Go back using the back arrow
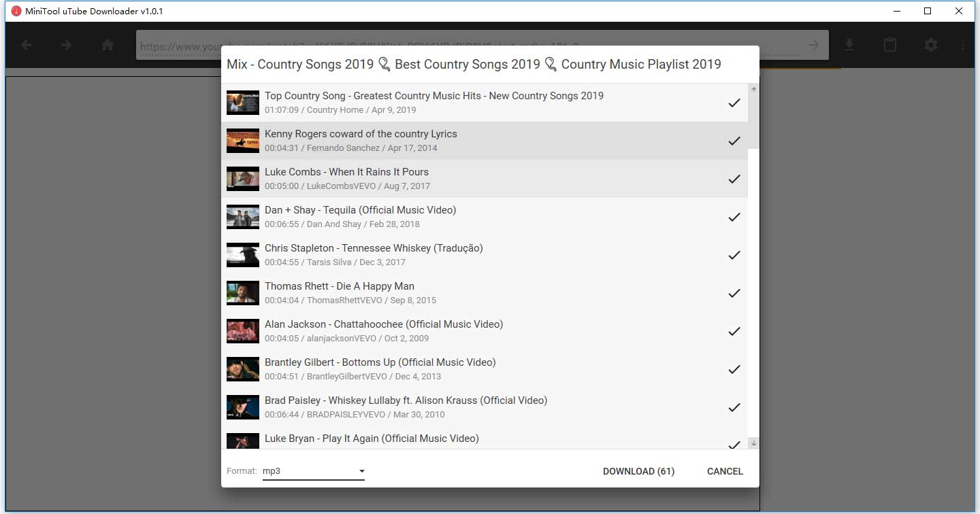The image size is (980, 514). (26, 46)
